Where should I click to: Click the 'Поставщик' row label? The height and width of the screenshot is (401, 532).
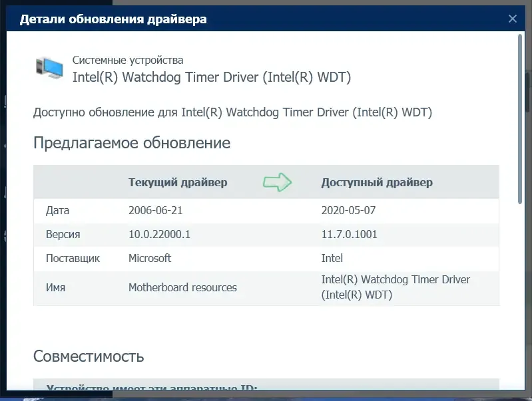pos(73,258)
